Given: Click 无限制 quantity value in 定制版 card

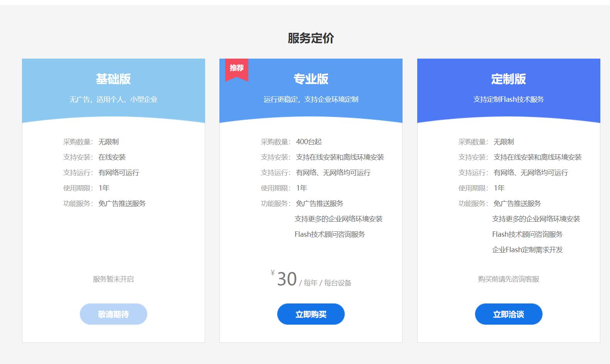Looking at the screenshot, I should 504,142.
